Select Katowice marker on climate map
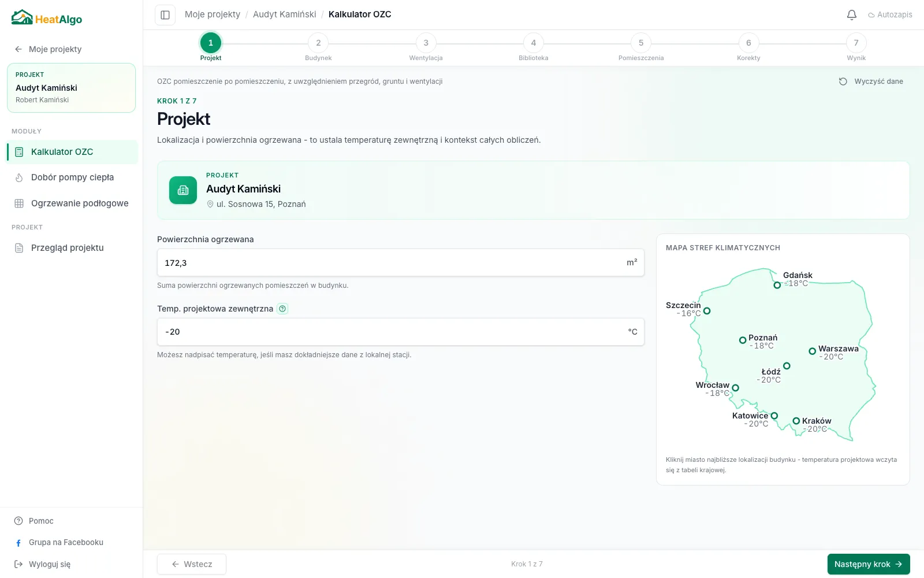 (774, 416)
